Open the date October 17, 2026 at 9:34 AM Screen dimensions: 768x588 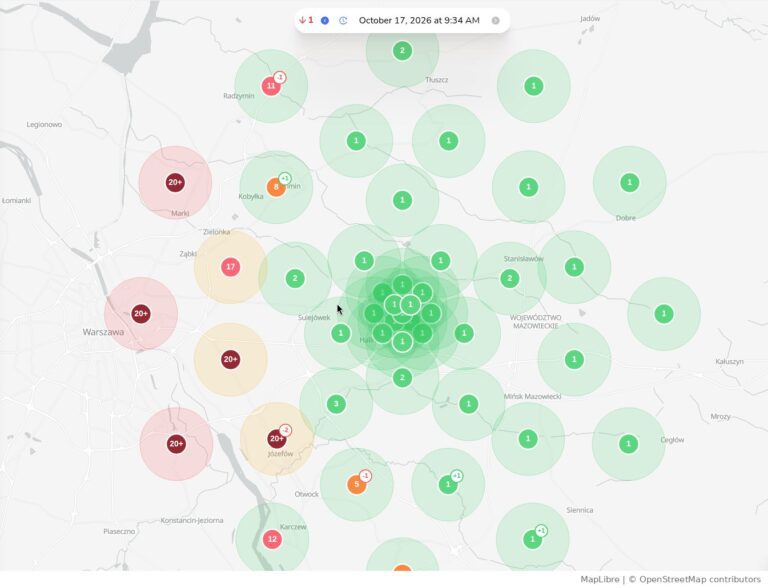pyautogui.click(x=419, y=21)
